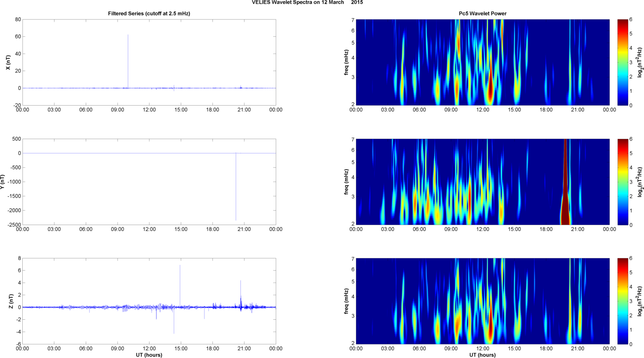The width and height of the screenshot is (644, 358).
Task: Click the "500" tick on the Y (nT) axis
Action: (x=17, y=139)
